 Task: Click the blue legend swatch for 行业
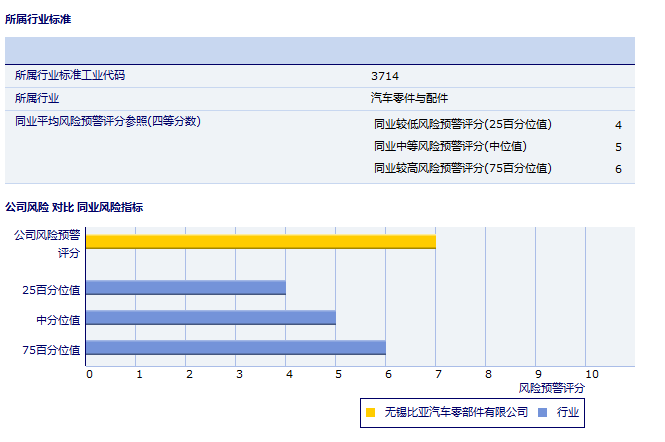(542, 412)
